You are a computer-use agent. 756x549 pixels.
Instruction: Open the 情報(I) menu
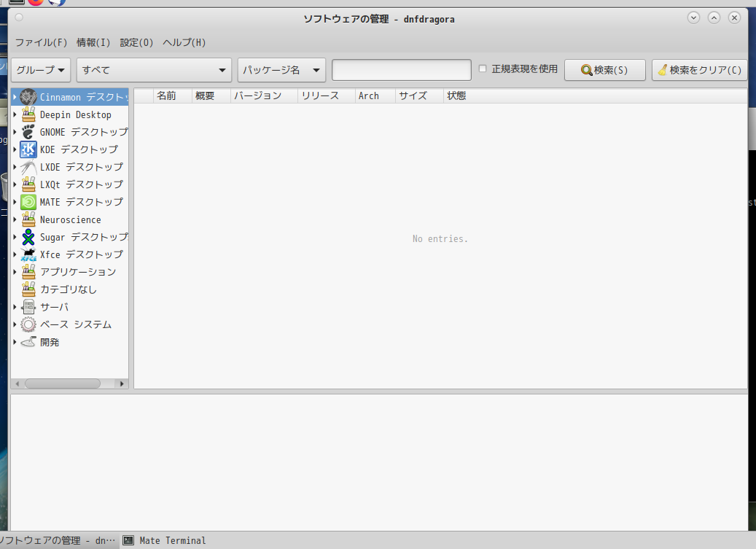coord(93,42)
